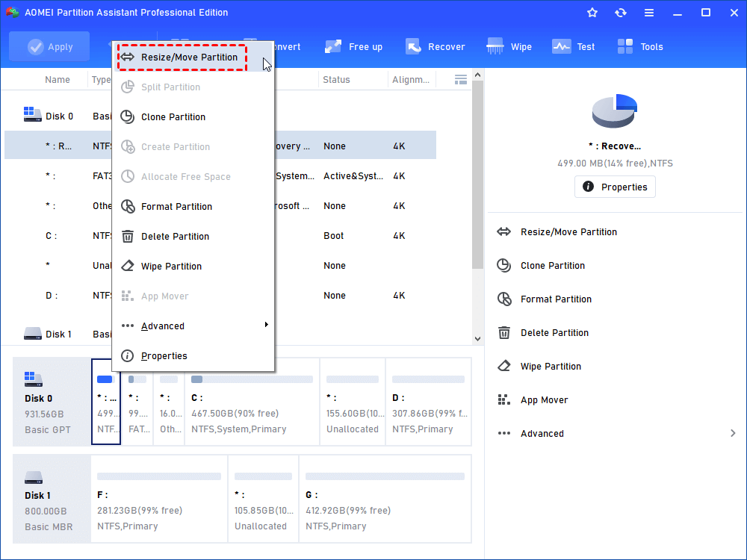Select the C : row in partition list
Viewport: 747px width, 560px height.
point(220,236)
